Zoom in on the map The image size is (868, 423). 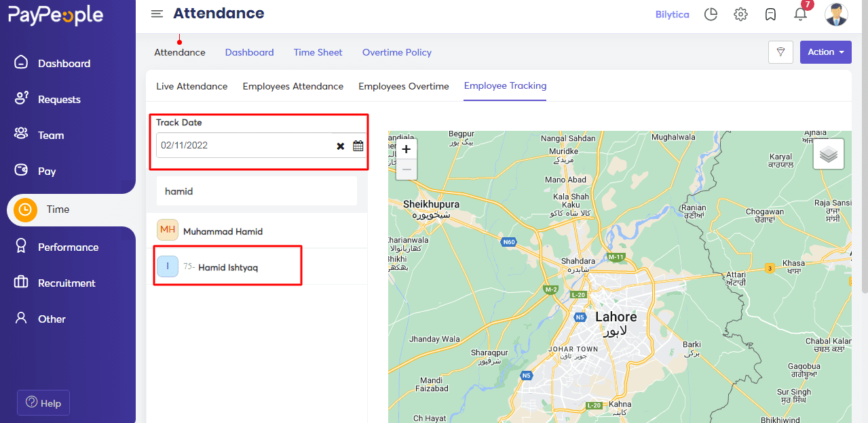[x=406, y=149]
